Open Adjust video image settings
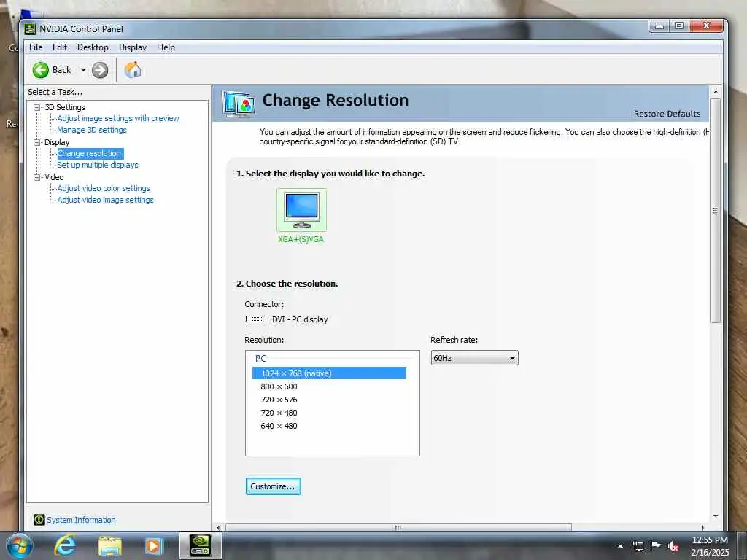 click(x=105, y=200)
